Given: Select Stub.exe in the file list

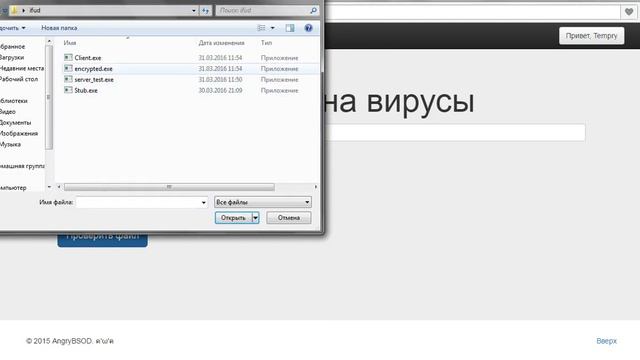Looking at the screenshot, I should coord(86,91).
